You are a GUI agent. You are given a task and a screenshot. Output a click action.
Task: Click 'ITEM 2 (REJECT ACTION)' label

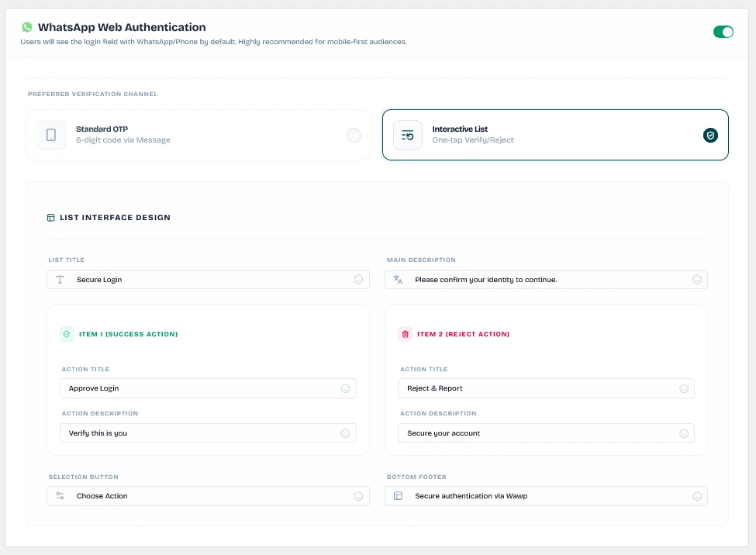[x=464, y=334]
